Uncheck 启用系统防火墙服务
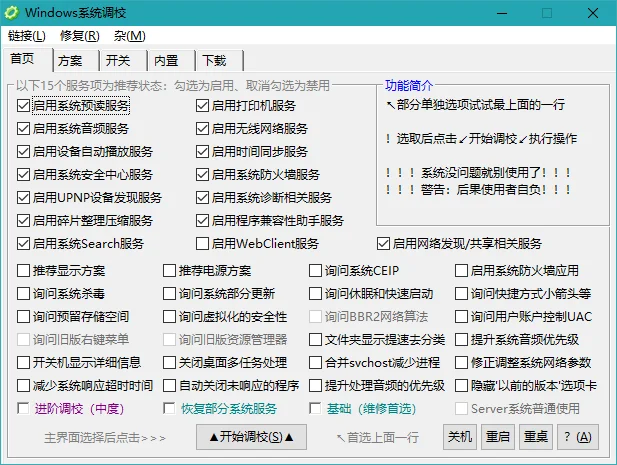The image size is (617, 465). point(202,175)
